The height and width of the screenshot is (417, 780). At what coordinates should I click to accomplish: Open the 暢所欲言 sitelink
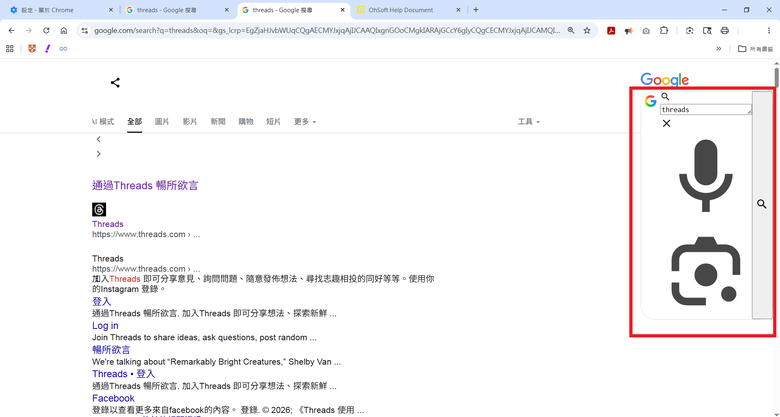(x=111, y=350)
